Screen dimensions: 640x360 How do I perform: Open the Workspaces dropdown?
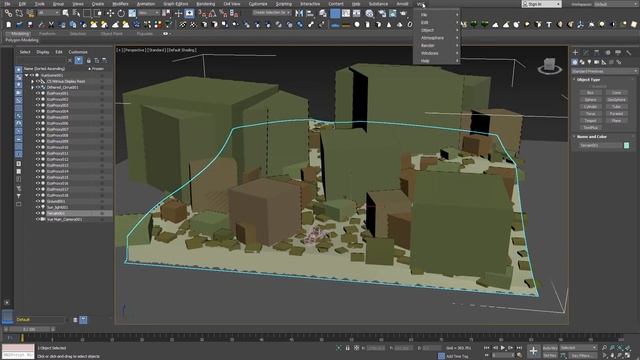pos(616,4)
